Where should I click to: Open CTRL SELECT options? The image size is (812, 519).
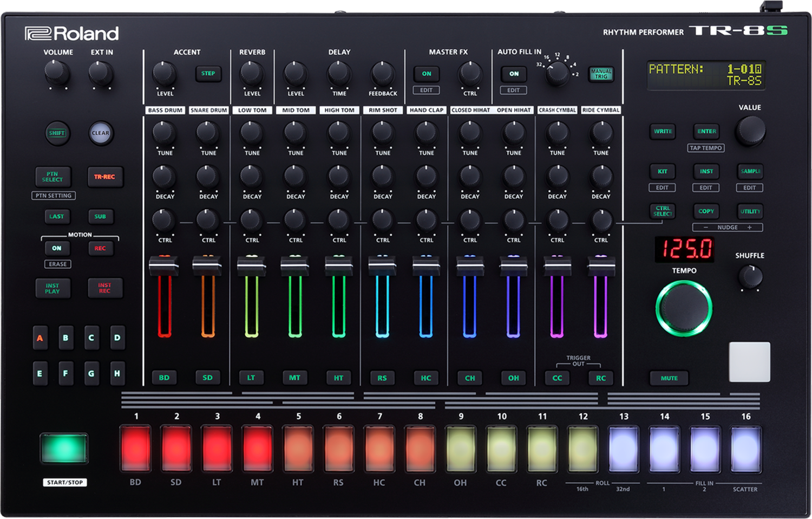pos(663,210)
